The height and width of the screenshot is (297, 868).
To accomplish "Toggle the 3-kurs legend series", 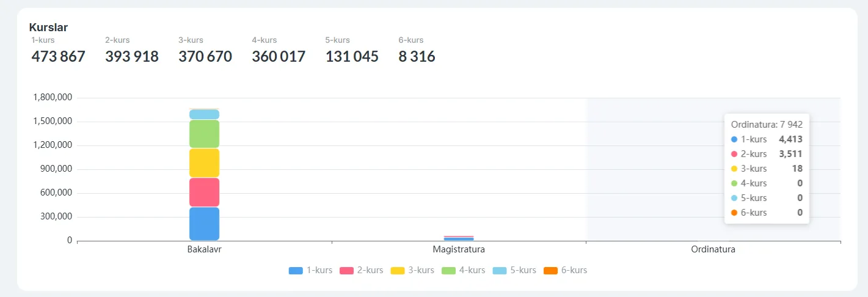I will [412, 270].
